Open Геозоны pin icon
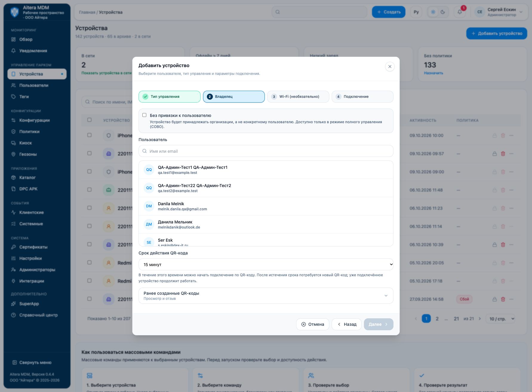The height and width of the screenshot is (392, 532). [x=13, y=154]
